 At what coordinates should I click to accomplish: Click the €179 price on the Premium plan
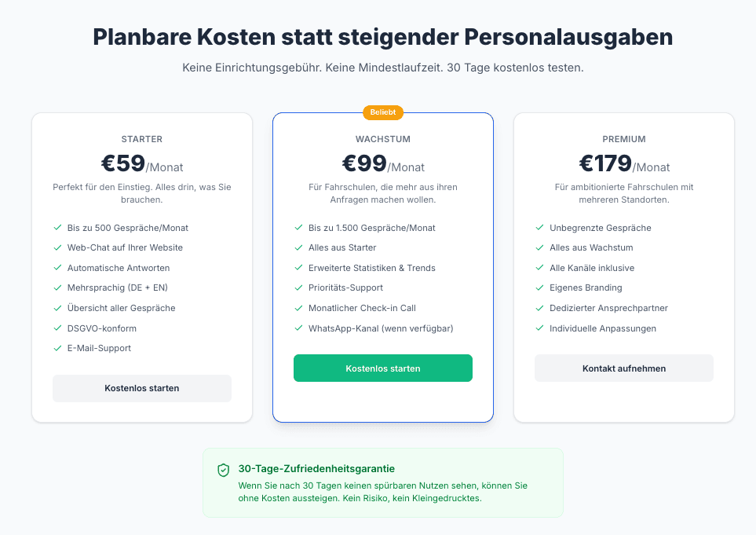tap(605, 163)
